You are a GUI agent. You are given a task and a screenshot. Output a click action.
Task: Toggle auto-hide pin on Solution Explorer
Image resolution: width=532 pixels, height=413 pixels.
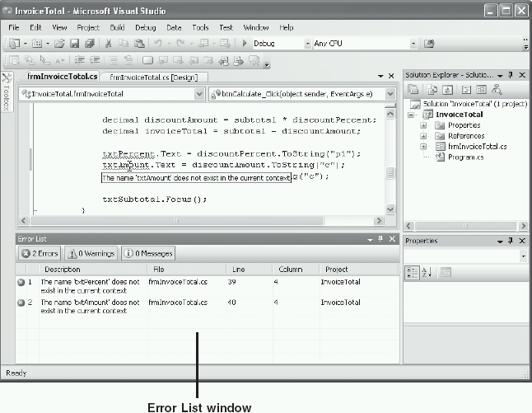(x=511, y=75)
